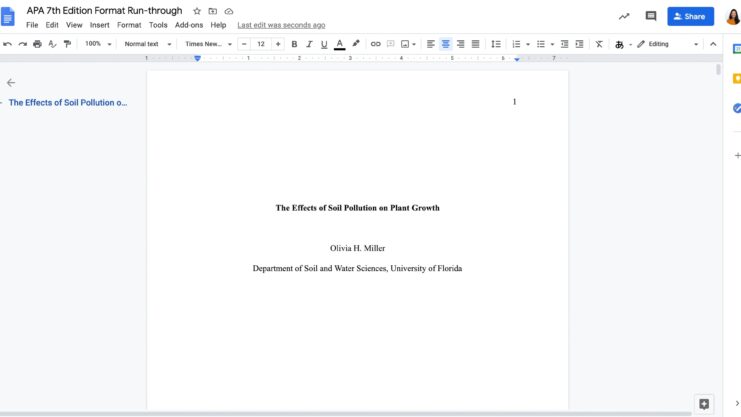The image size is (741, 417).
Task: Open Google Keep in side panel
Action: (x=736, y=78)
